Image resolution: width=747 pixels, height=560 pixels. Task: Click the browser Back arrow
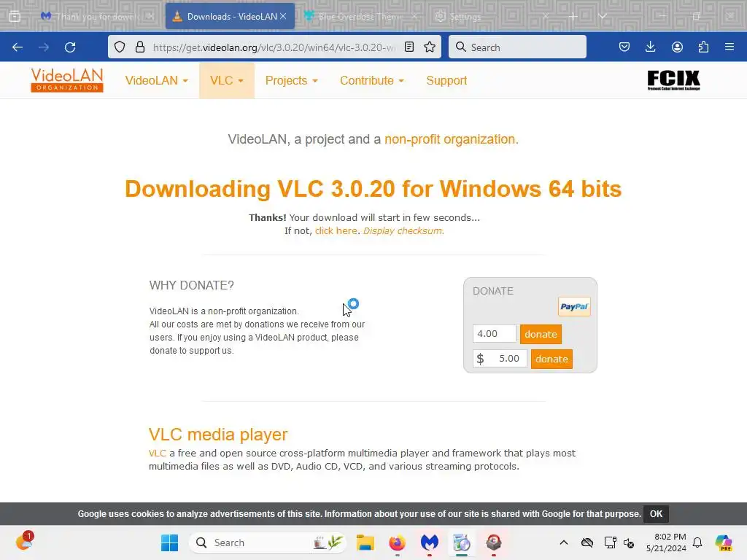(18, 47)
